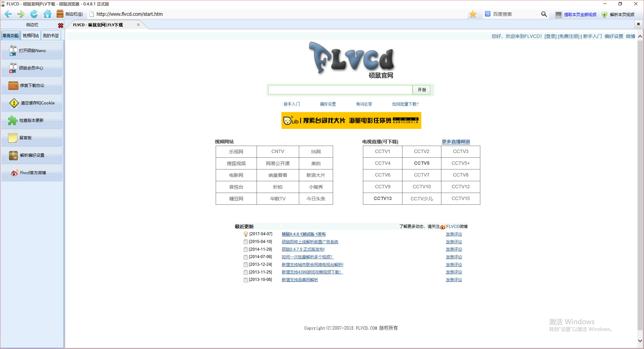Click the 开始 button
Image resolution: width=644 pixels, height=349 pixels.
[x=421, y=90]
